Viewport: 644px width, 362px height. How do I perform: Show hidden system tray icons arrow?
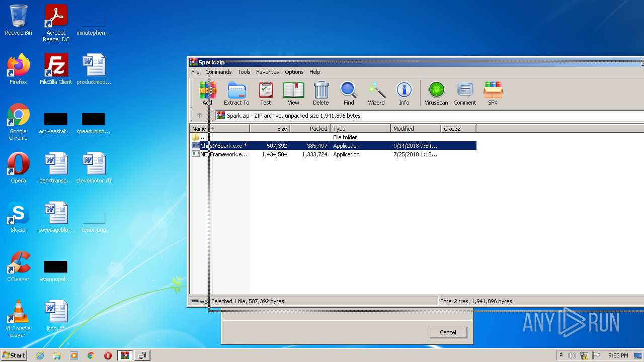[561, 355]
